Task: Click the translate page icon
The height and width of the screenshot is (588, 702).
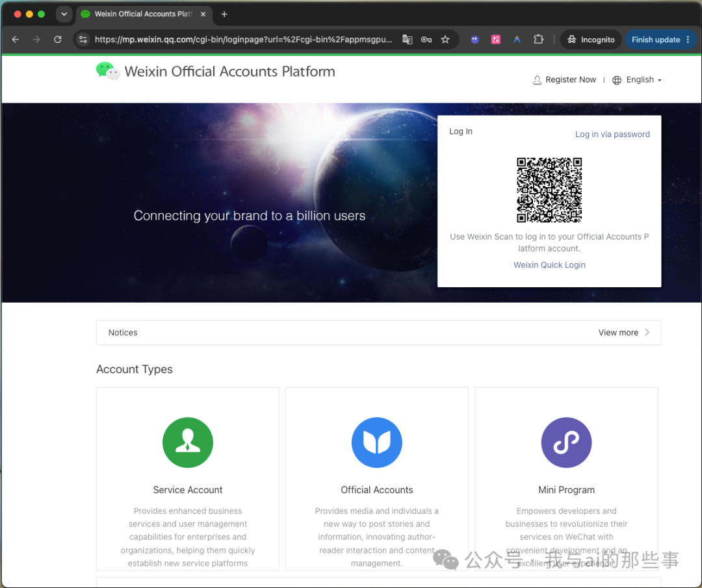Action: coord(407,40)
